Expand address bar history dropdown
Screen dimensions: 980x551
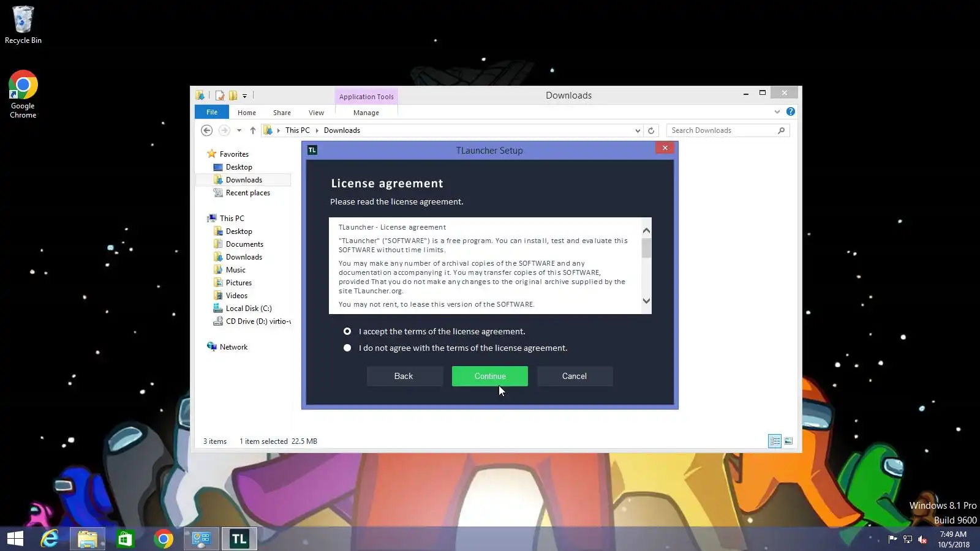(x=638, y=130)
